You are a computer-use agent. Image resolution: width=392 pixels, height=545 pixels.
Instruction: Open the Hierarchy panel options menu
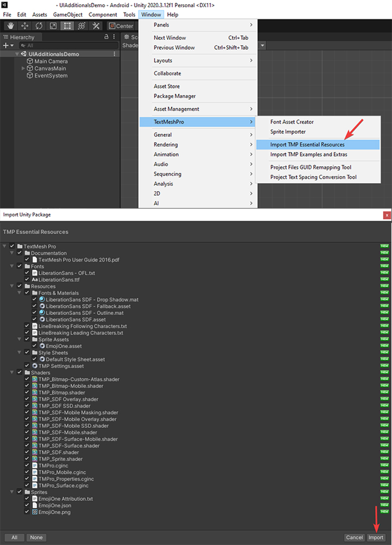(x=114, y=37)
